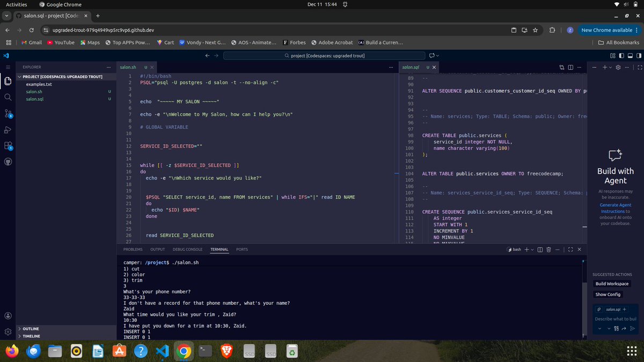Switch to the PROBLEMS tab
This screenshot has width=644, height=362.
(x=133, y=249)
